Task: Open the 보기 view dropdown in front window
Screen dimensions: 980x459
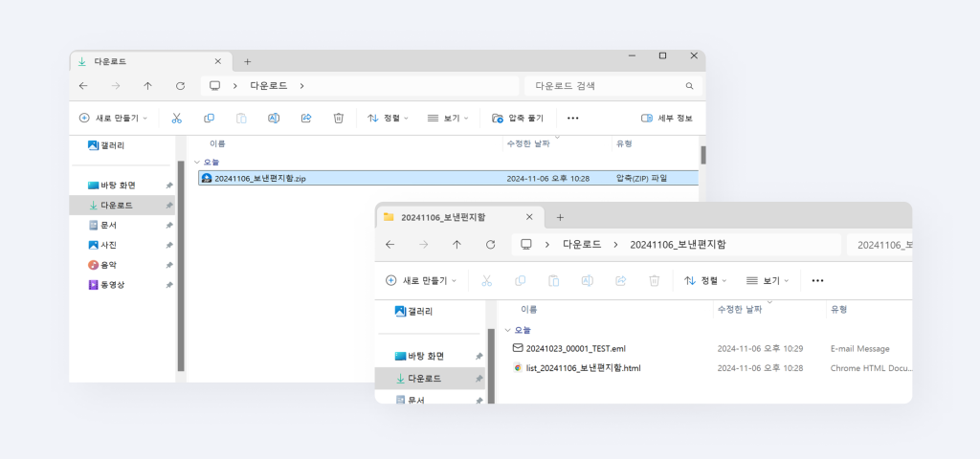Action: click(x=768, y=280)
